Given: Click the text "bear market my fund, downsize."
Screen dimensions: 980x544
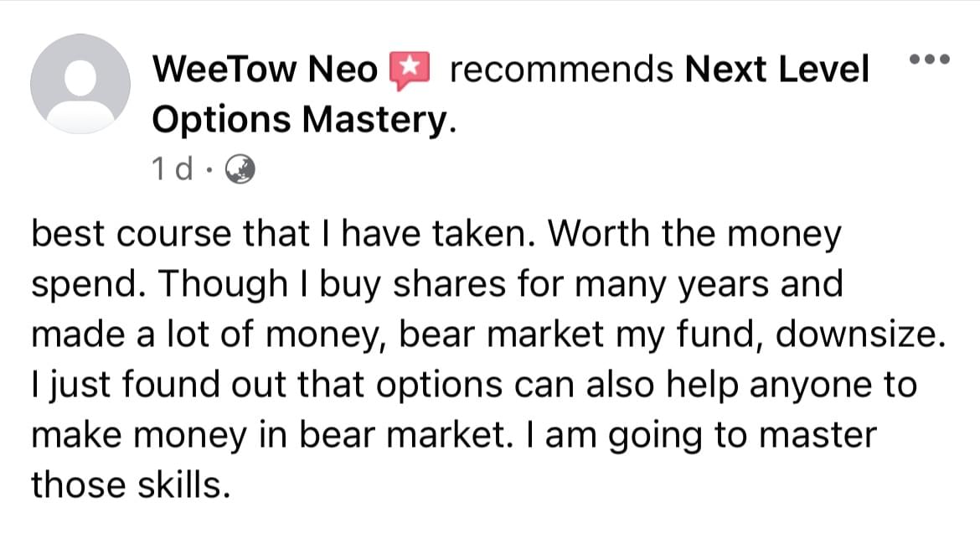Looking at the screenshot, I should coord(676,336).
